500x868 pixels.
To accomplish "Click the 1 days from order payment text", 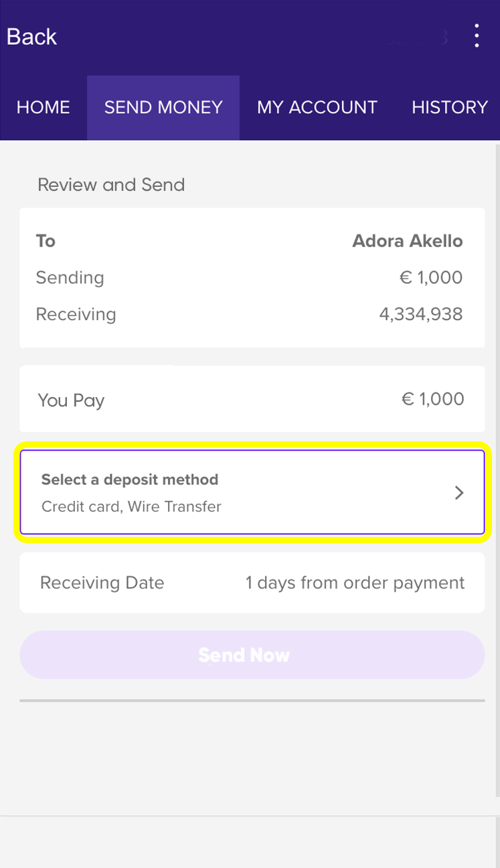I will (355, 583).
